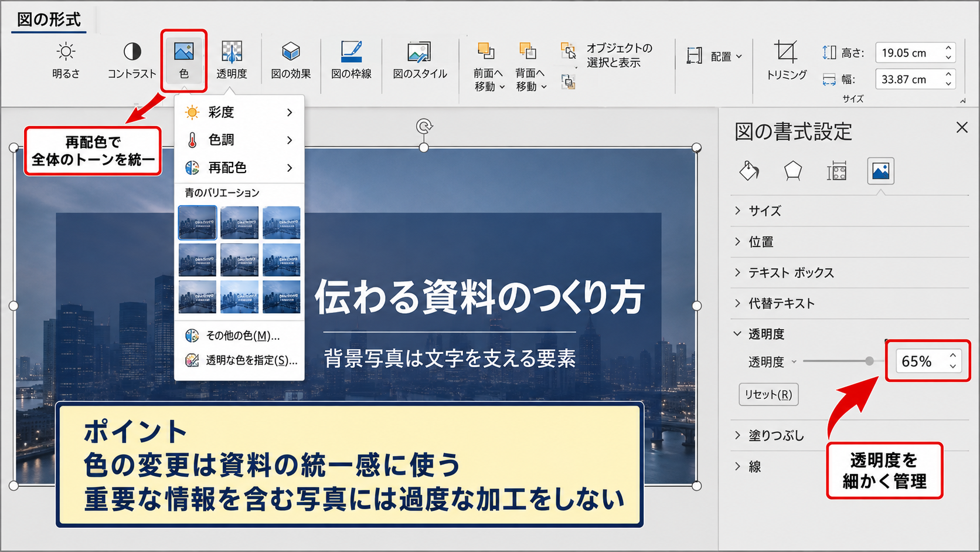Expand the 位置 section
Image resolution: width=980 pixels, height=552 pixels.
pos(849,242)
